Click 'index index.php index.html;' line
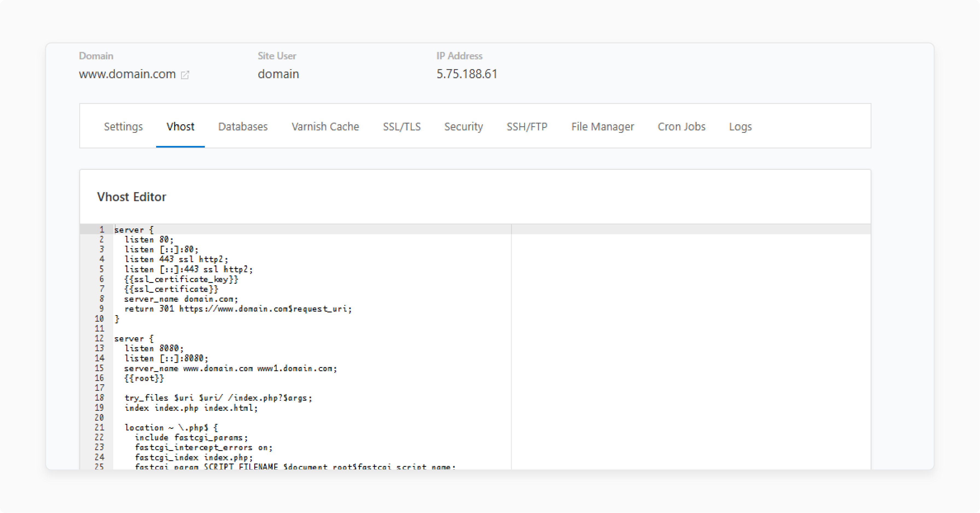This screenshot has width=980, height=513. coord(191,408)
